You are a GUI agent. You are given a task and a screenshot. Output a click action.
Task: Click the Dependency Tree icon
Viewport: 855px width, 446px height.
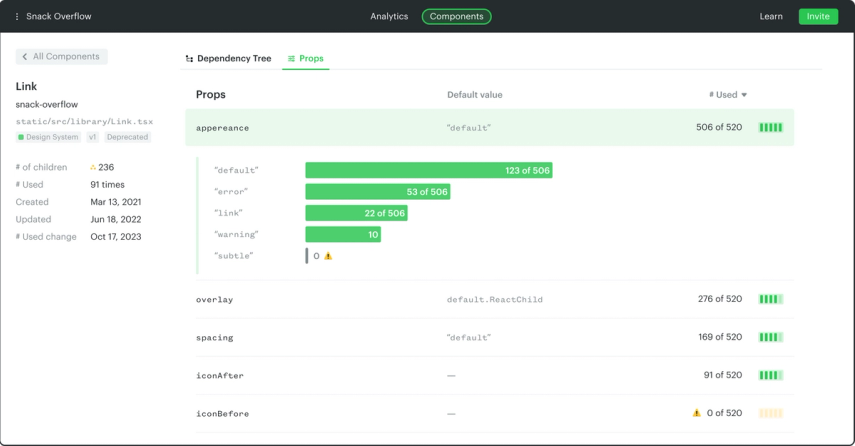click(x=189, y=58)
